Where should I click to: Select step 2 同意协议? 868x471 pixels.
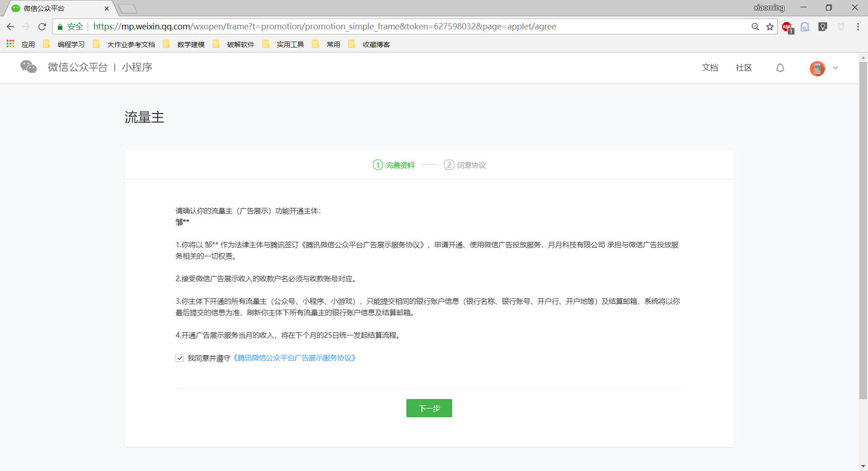pos(465,165)
